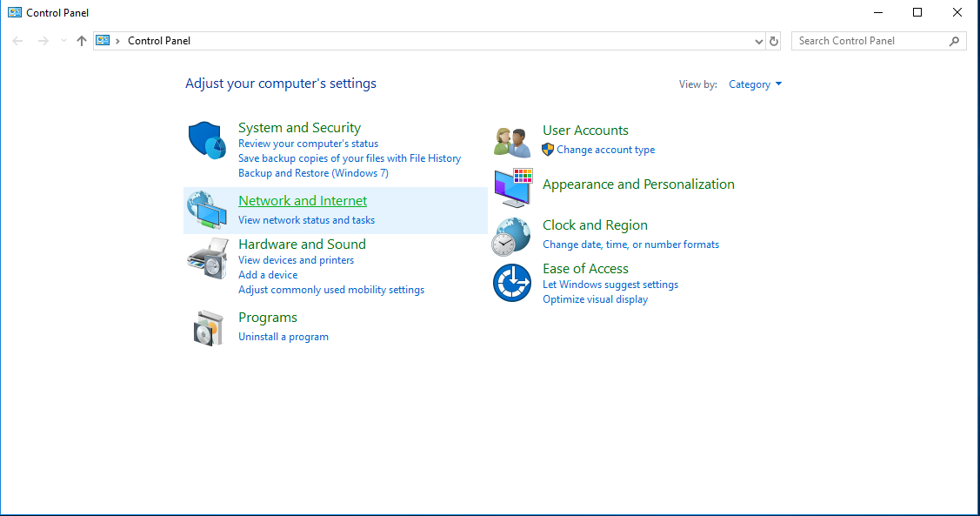980x516 pixels.
Task: Click View network status and tasks
Action: coord(306,219)
